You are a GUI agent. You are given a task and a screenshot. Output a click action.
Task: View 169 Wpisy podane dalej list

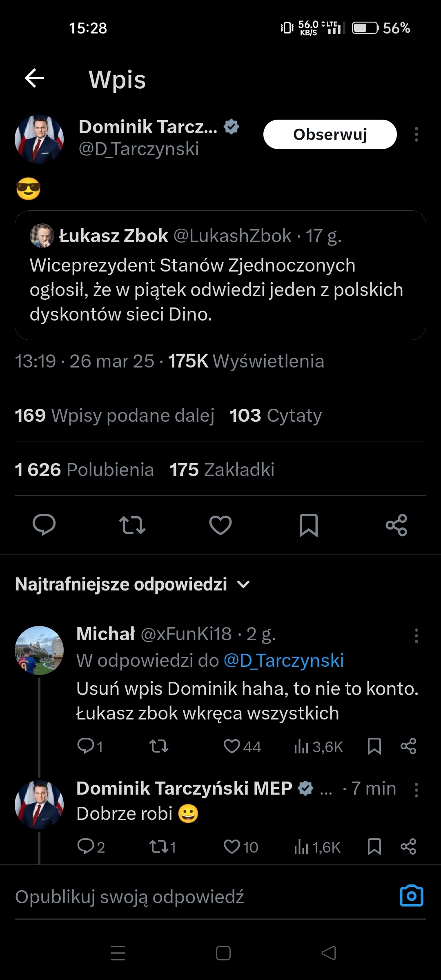pos(114,416)
